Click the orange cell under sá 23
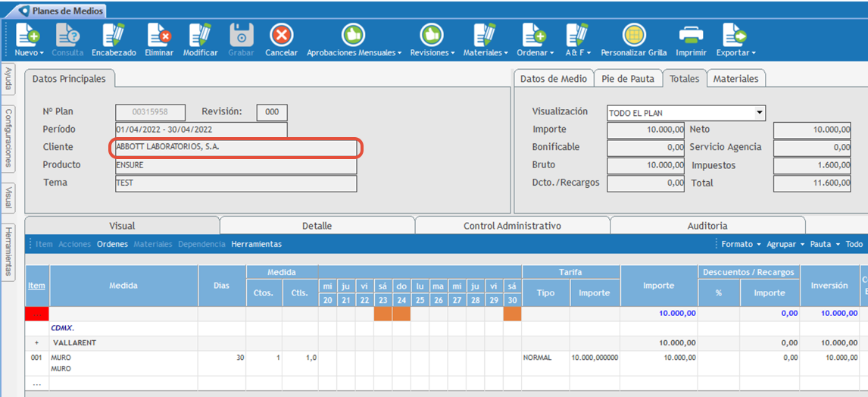Viewport: 868px width, 397px height. (383, 314)
